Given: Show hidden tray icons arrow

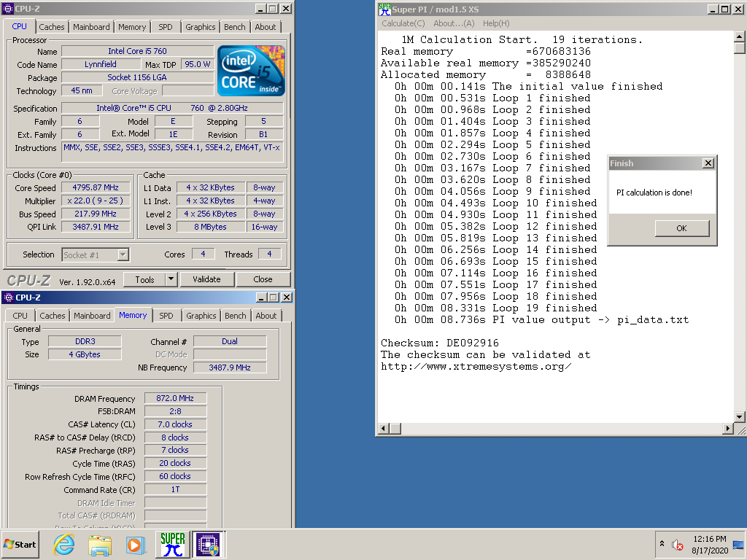Looking at the screenshot, I should [x=662, y=543].
